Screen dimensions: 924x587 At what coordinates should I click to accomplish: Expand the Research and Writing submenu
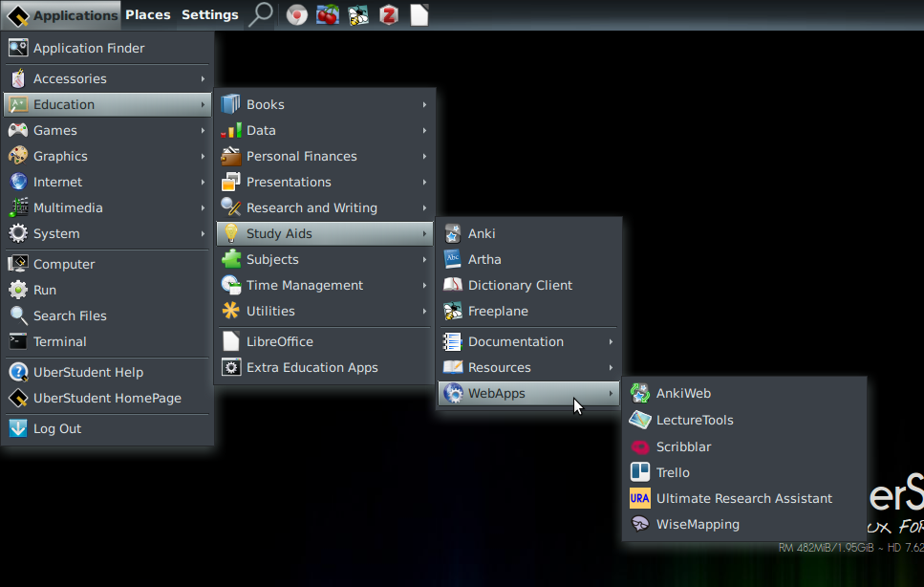click(x=312, y=207)
